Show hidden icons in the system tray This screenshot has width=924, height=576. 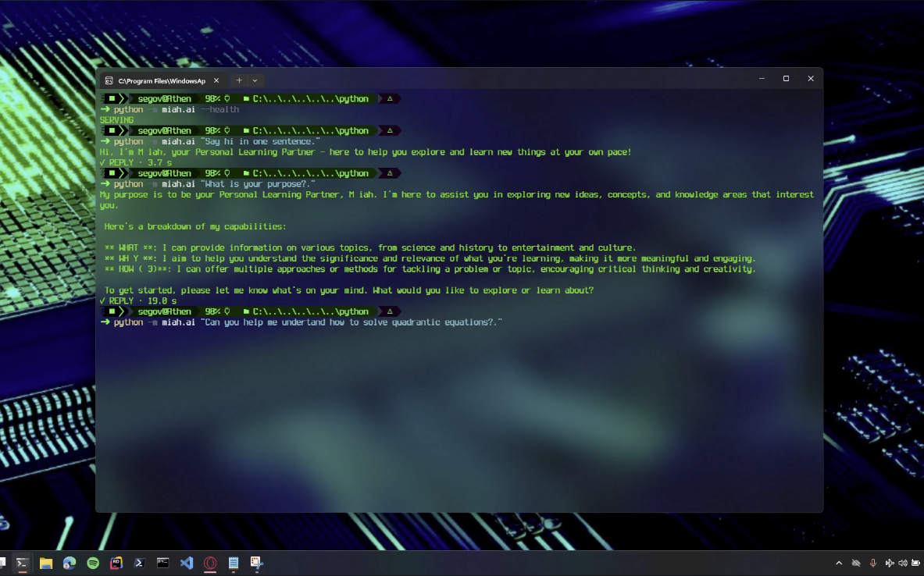(839, 563)
